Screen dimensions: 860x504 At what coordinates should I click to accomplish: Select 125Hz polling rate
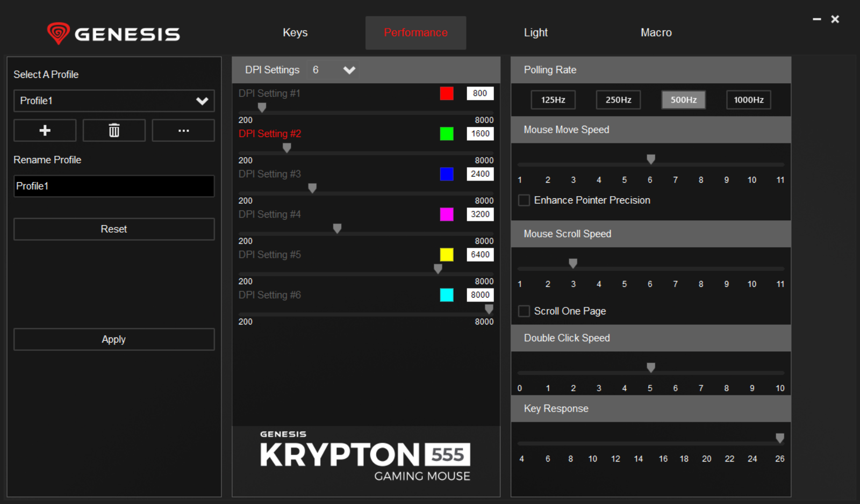tap(553, 100)
